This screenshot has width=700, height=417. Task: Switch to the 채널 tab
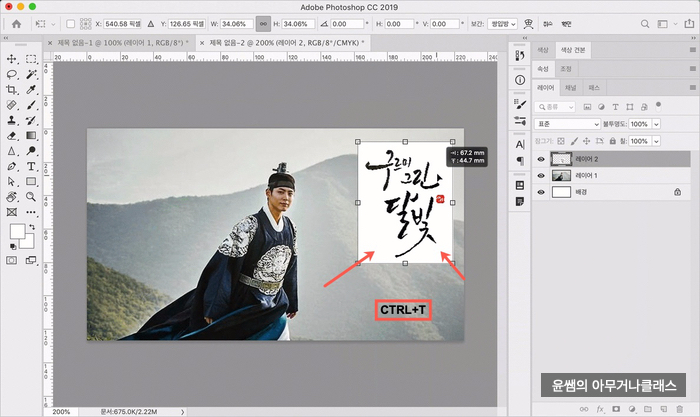571,88
